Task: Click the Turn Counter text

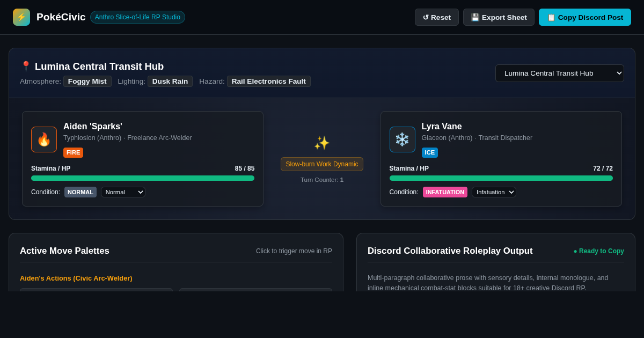Action: point(322,180)
